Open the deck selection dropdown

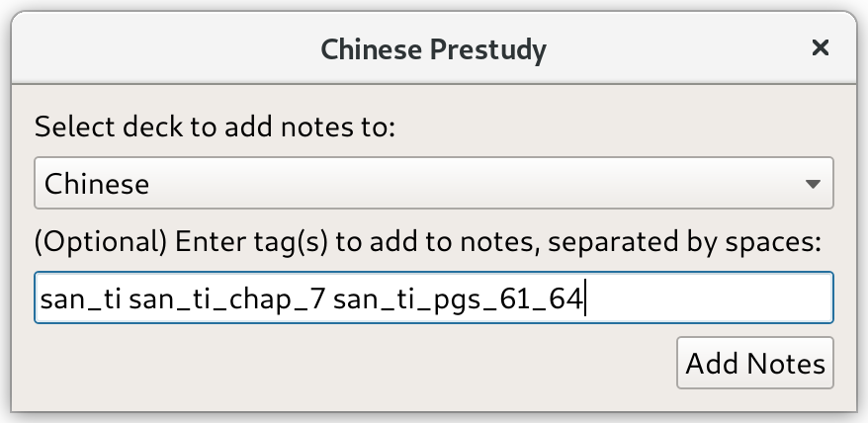(433, 183)
